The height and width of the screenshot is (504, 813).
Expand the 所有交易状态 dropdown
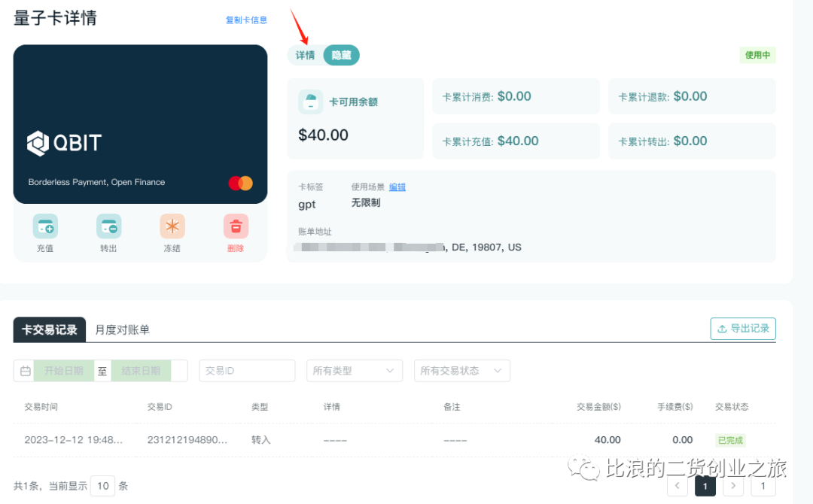pos(462,371)
